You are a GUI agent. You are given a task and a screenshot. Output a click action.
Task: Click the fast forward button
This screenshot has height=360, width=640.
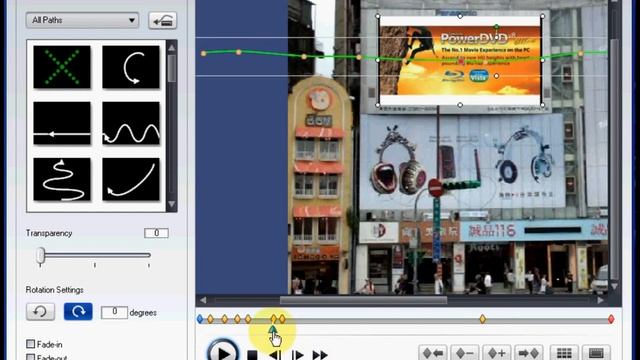[x=320, y=355]
